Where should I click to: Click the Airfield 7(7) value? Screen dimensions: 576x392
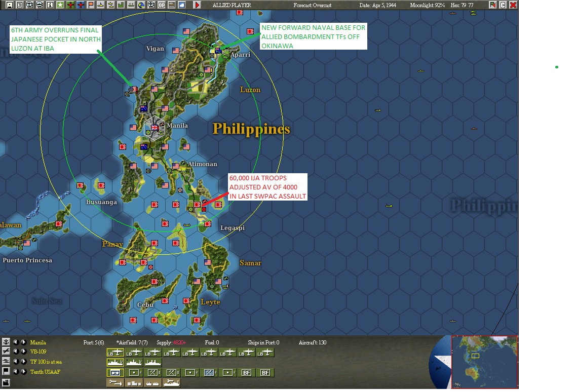(x=132, y=342)
